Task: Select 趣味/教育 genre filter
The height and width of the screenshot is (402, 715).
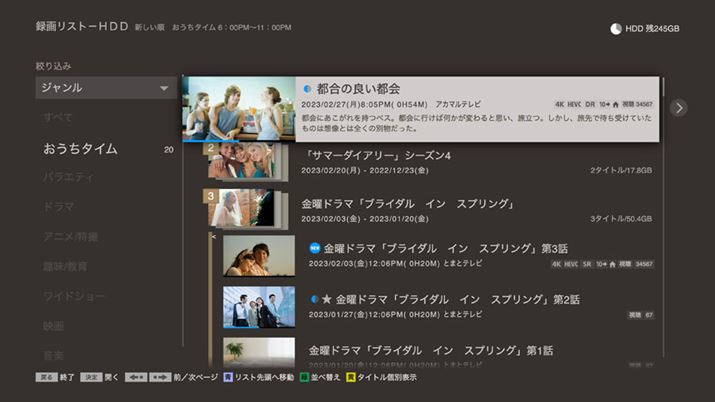Action: tap(65, 267)
